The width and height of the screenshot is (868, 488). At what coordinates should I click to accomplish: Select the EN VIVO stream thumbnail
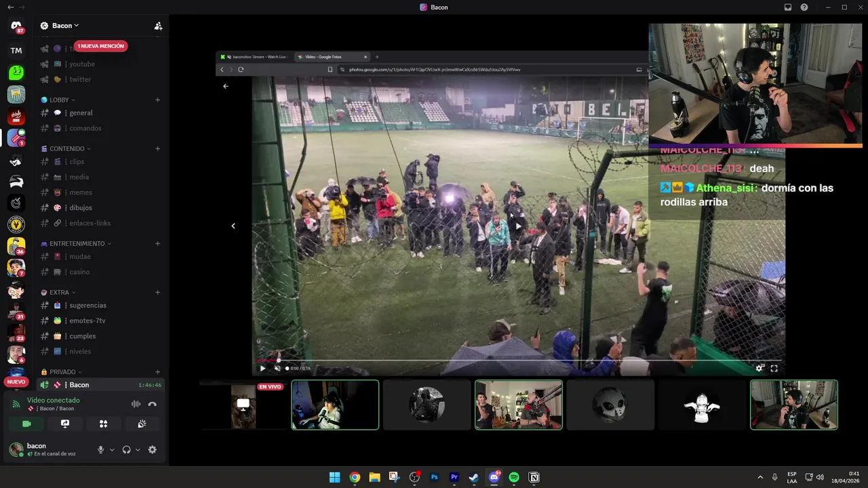click(243, 405)
